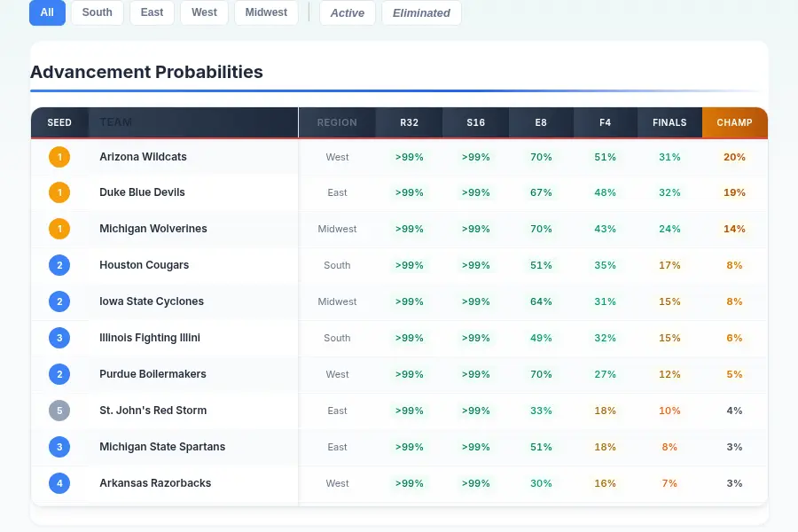Click the seed 1 badge for Duke Blue Devils
This screenshot has width=798, height=532.
pyautogui.click(x=59, y=192)
